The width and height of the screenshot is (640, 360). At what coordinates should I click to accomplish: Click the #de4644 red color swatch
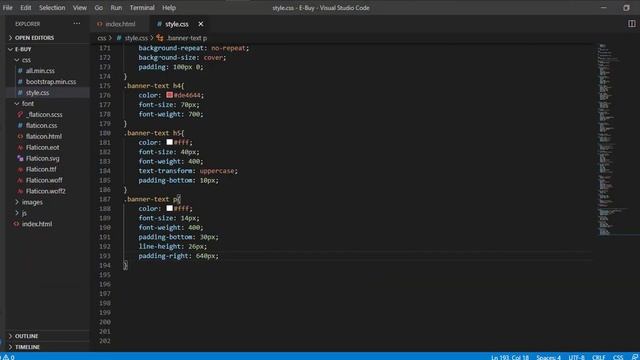click(x=169, y=95)
